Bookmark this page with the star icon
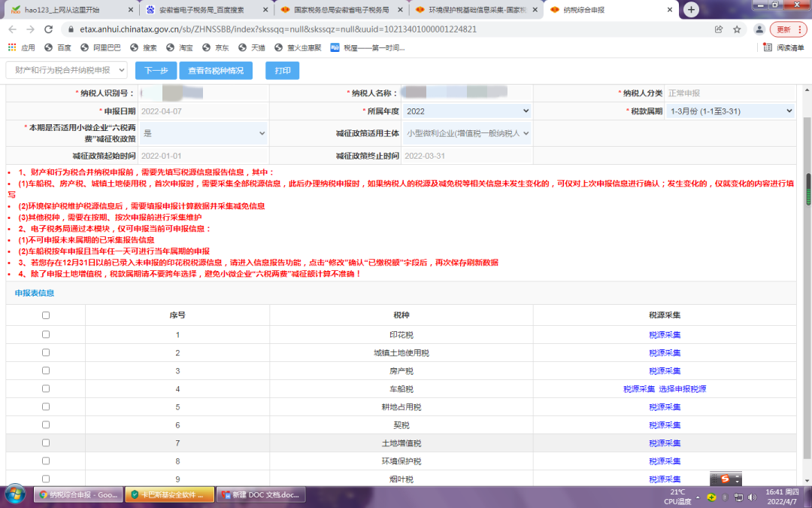Screen dimensions: 812x508 click(x=737, y=29)
